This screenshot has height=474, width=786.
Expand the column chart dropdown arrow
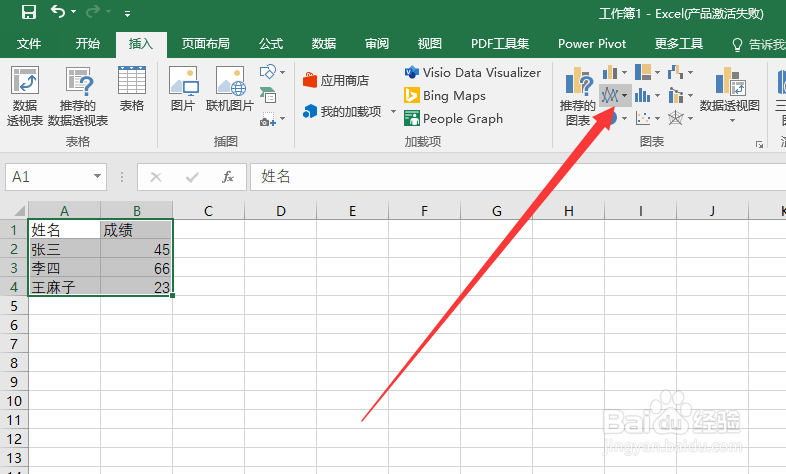pos(625,73)
